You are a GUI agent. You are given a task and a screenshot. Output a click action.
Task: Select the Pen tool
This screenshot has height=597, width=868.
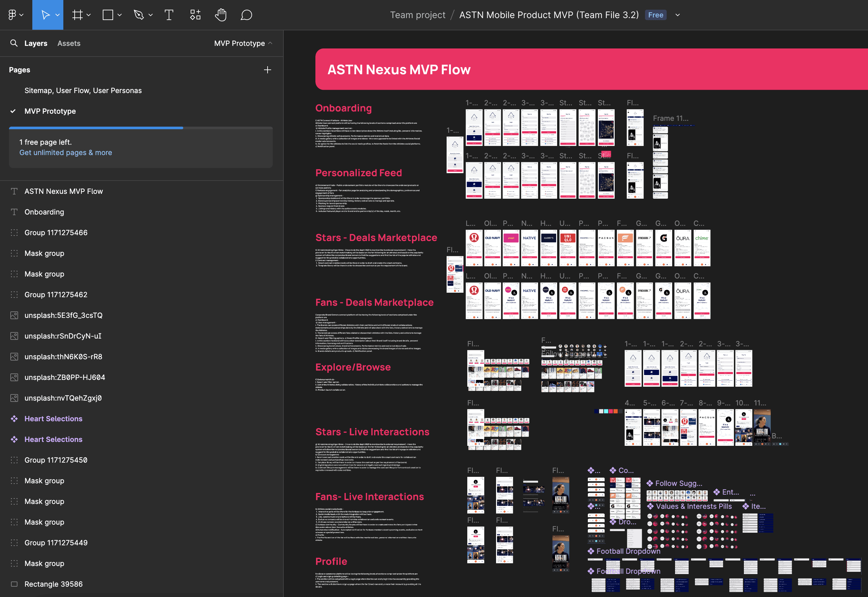point(139,15)
